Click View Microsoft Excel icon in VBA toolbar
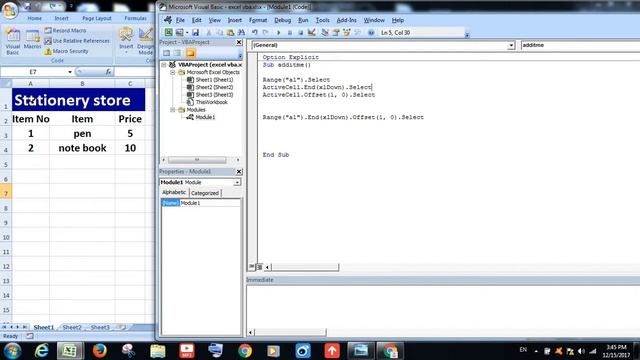Screen dimensions: 640x360 tap(169, 32)
